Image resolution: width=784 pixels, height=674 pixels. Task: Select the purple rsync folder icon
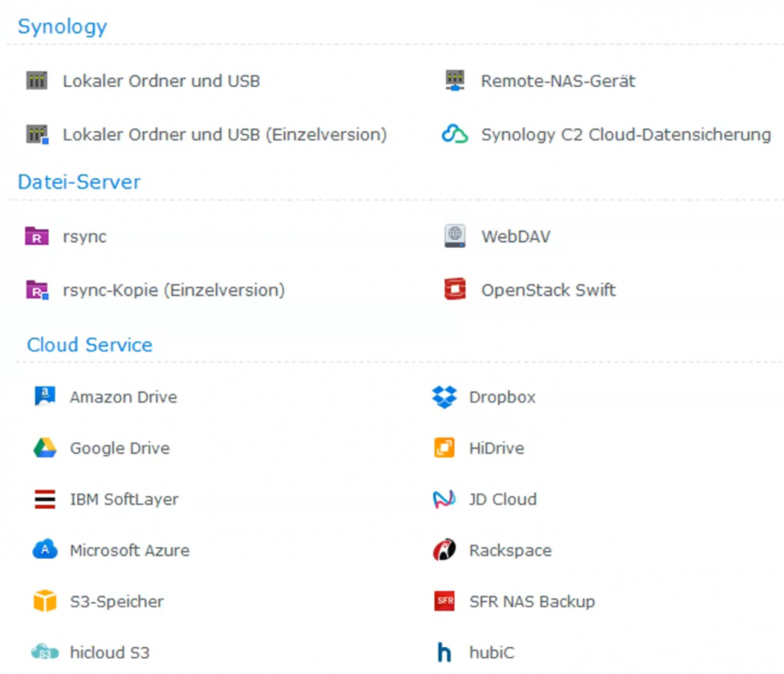click(37, 235)
